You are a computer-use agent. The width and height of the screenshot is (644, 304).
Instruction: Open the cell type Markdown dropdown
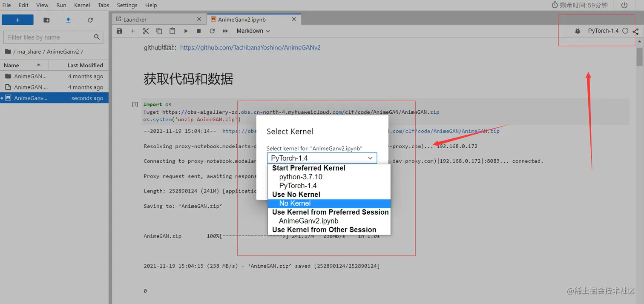click(253, 31)
